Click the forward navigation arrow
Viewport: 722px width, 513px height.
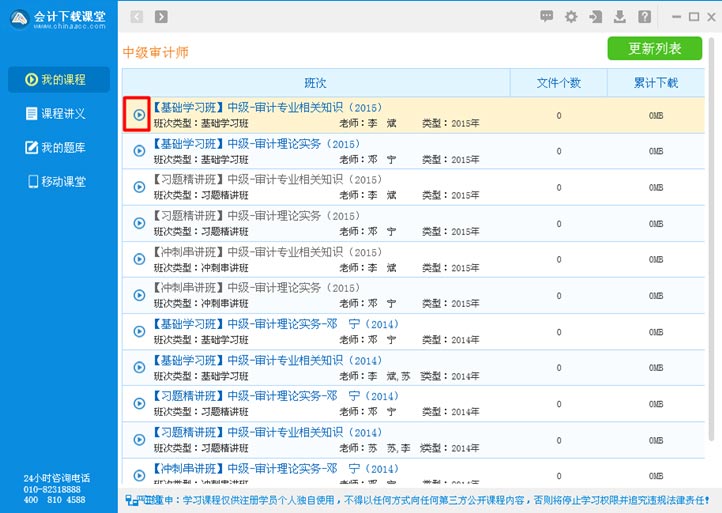pyautogui.click(x=161, y=16)
